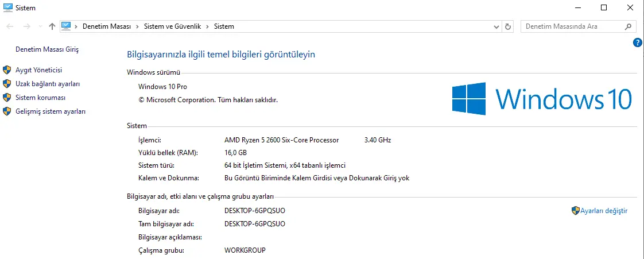
Task: Click the computer icon in the address bar
Action: click(x=66, y=26)
